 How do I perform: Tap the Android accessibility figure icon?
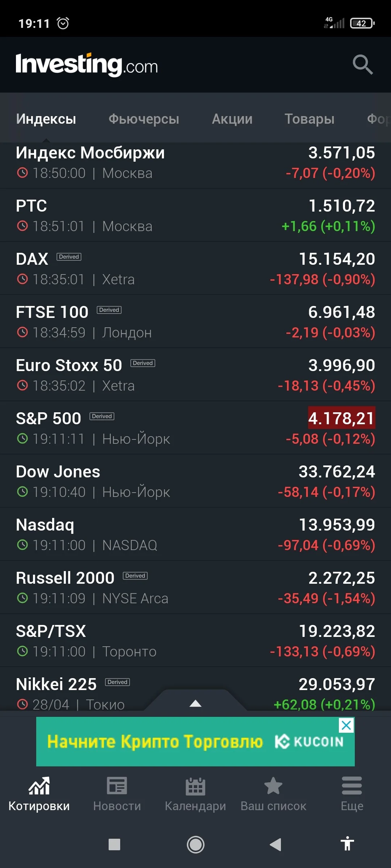click(347, 844)
